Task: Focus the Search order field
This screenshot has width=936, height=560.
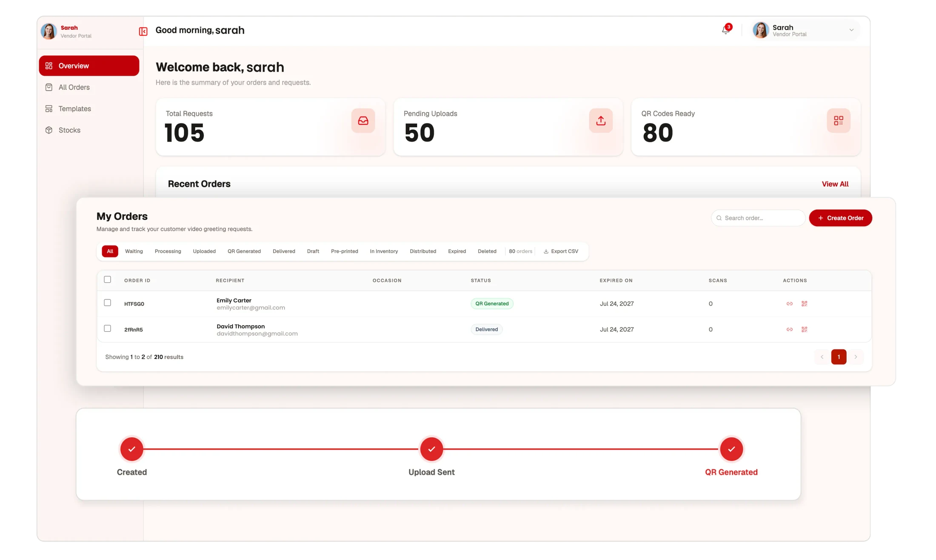Action: [758, 218]
